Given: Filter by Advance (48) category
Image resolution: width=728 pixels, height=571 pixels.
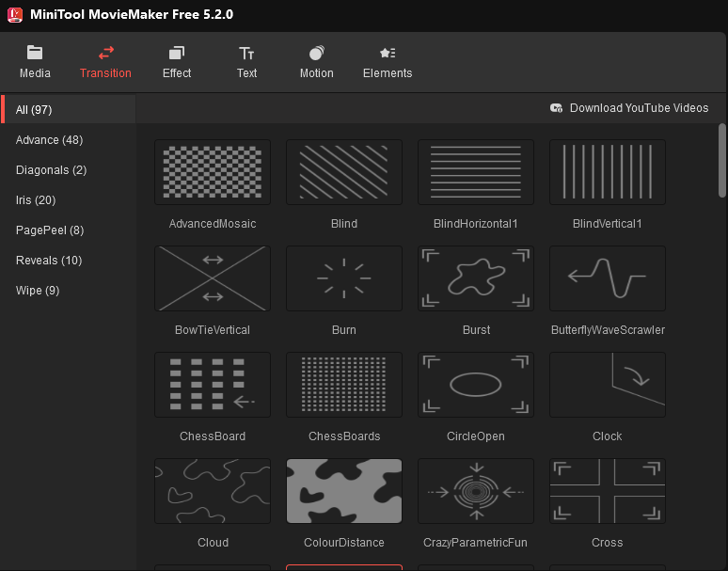Looking at the screenshot, I should (49, 140).
